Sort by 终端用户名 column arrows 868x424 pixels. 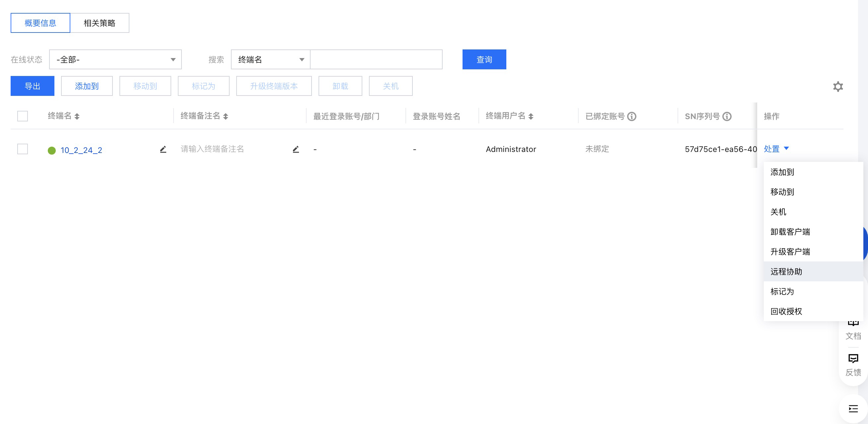tap(531, 116)
